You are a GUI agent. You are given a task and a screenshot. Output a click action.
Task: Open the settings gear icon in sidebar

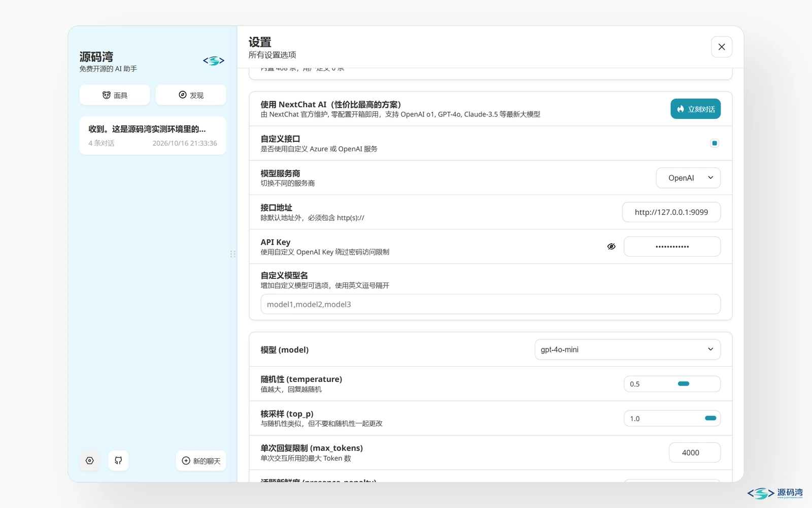(x=90, y=461)
